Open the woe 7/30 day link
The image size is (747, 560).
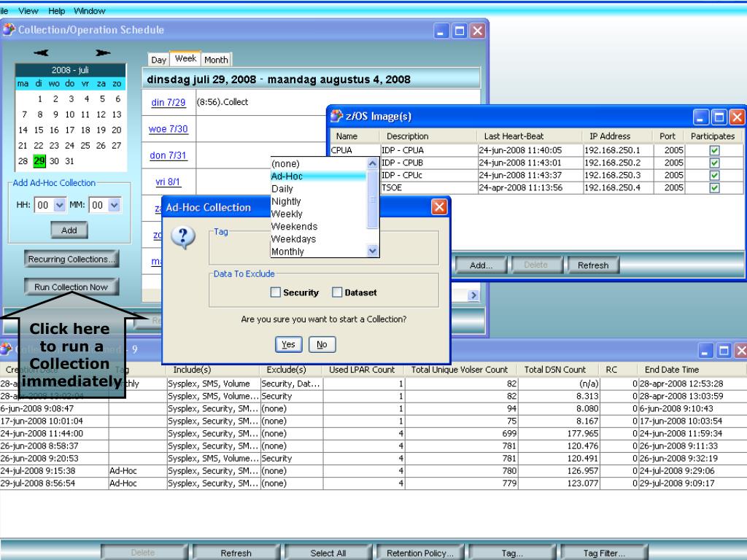[x=169, y=129]
